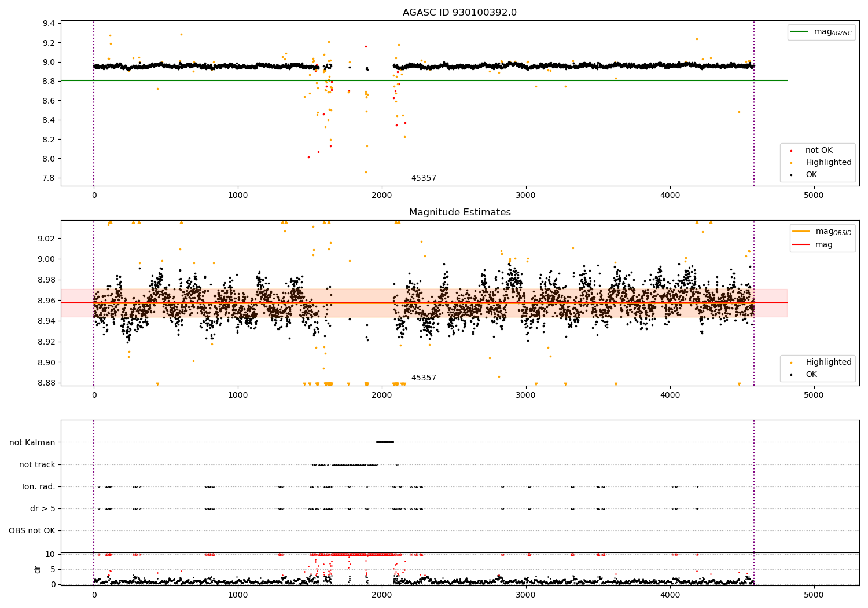
Task: Click the 'not Kalman' data segment near 2000
Action: coord(385,442)
